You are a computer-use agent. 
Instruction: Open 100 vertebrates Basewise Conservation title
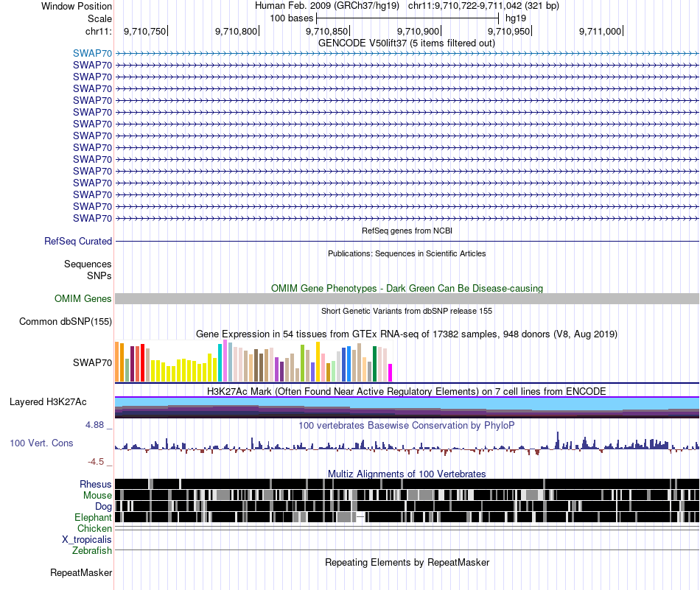pos(407,425)
